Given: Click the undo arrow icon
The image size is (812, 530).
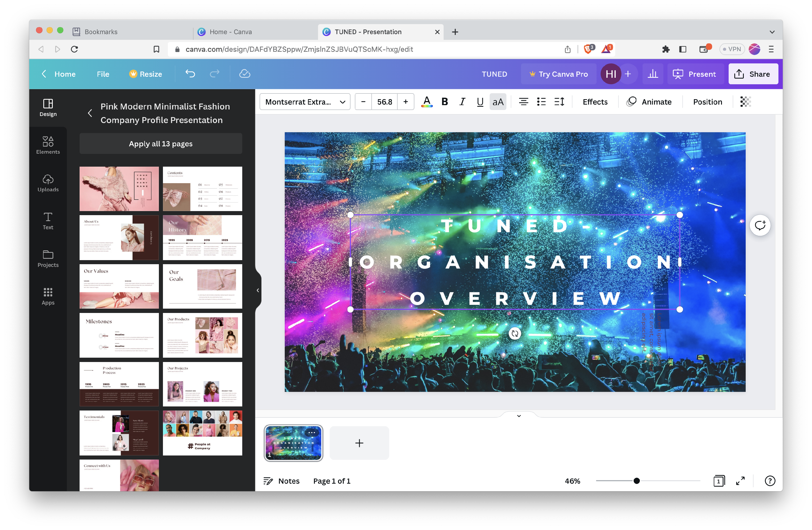Looking at the screenshot, I should 190,74.
